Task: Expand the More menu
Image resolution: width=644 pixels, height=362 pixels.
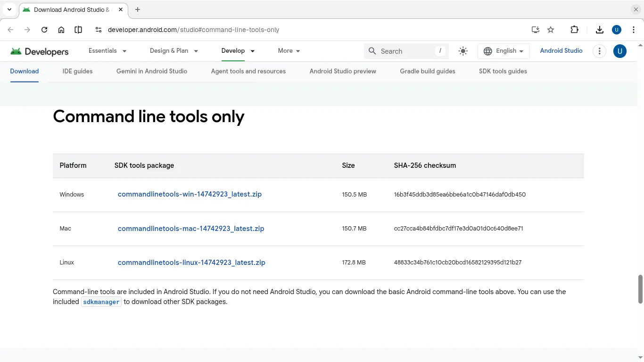Action: (289, 51)
